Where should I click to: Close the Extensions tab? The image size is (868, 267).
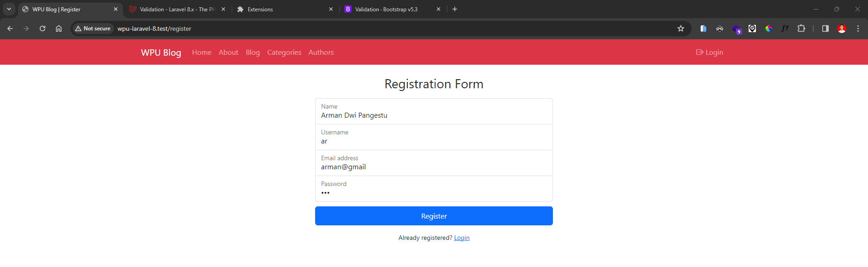pyautogui.click(x=331, y=9)
